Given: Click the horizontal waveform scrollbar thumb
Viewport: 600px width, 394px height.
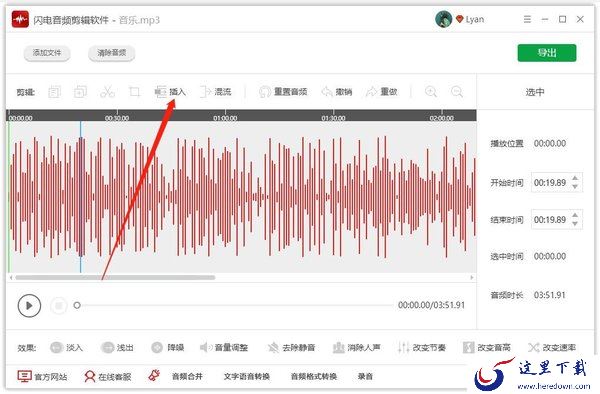Looking at the screenshot, I should pyautogui.click(x=115, y=277).
